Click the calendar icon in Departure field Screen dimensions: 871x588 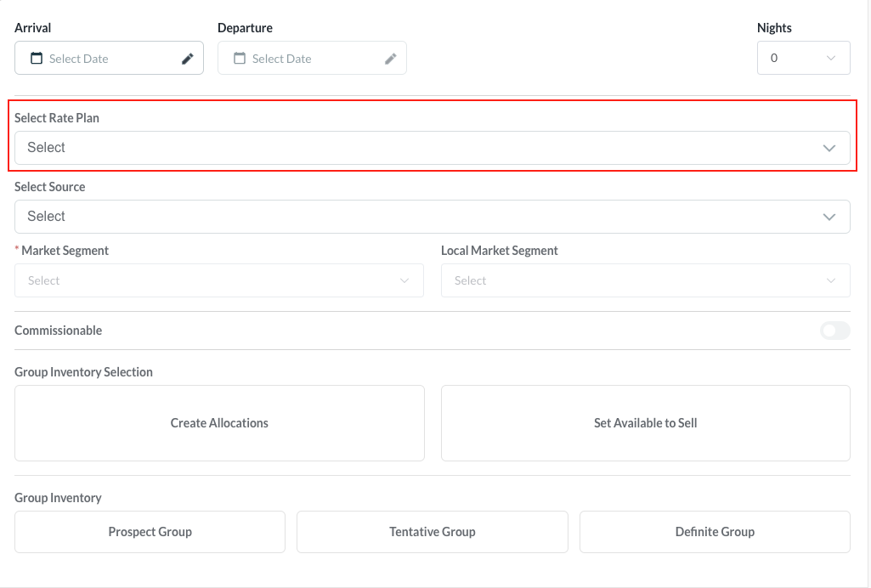240,59
